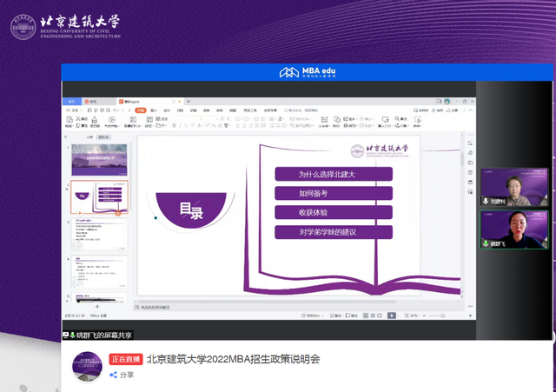Select the 对学弟学妹的建议 bar on slide
Screen dimensions: 556x392
(x=334, y=232)
